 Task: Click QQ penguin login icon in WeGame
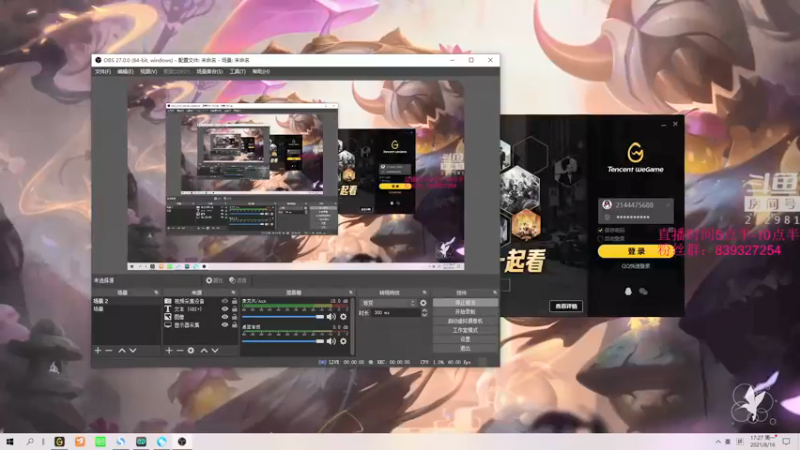628,291
